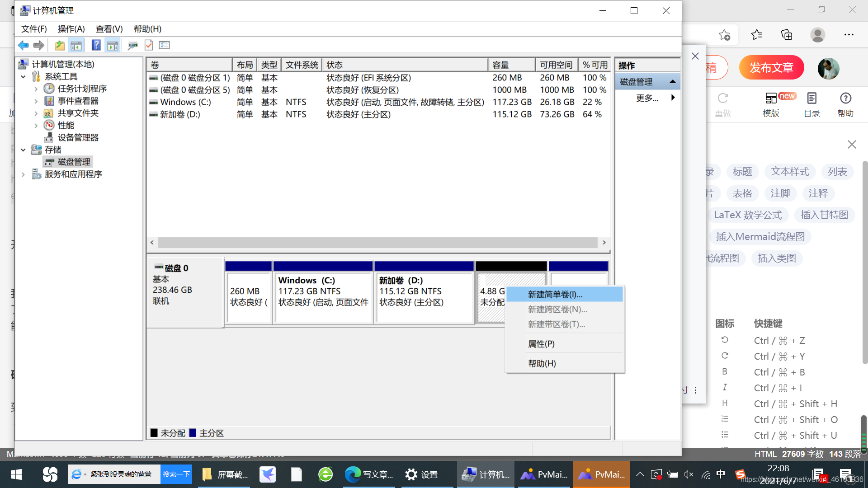Open the 设备管理器 tree item
Viewport: 868px width, 488px height.
tap(77, 137)
